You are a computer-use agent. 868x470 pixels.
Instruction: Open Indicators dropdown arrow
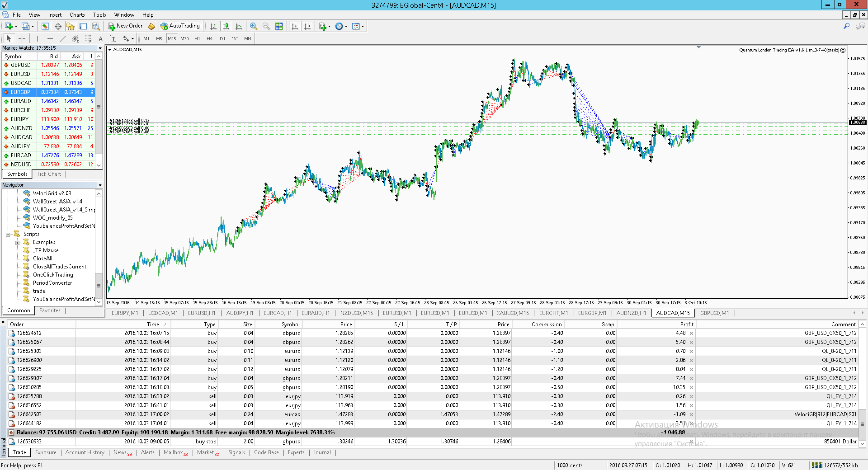tap(329, 26)
